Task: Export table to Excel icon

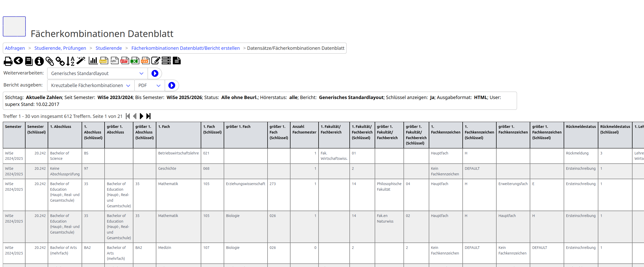Action: 135,61
